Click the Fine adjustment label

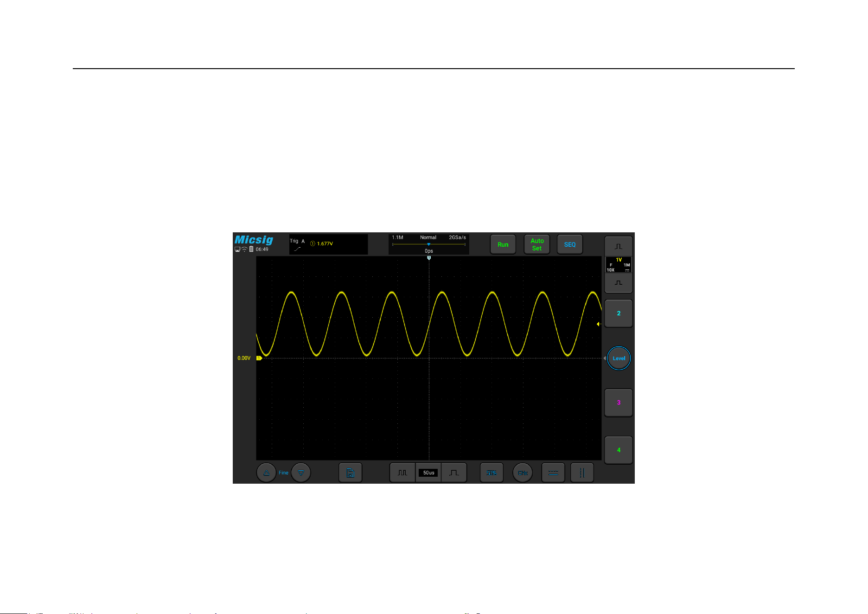tap(283, 473)
